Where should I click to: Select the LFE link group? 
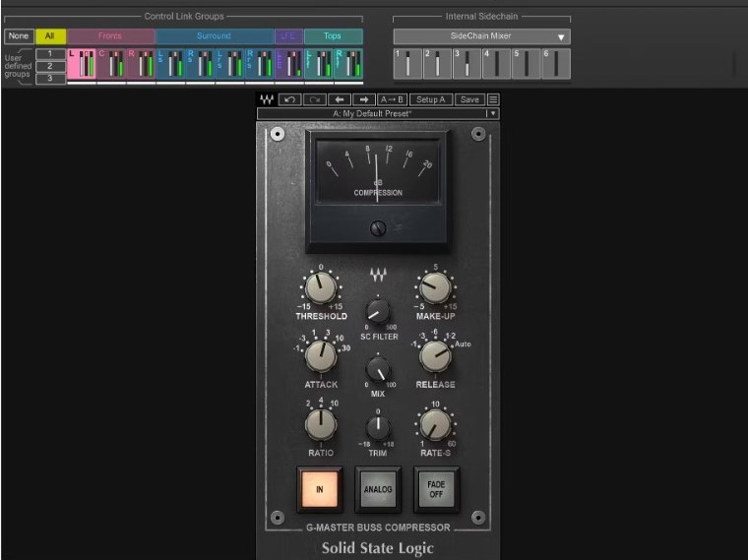click(288, 36)
